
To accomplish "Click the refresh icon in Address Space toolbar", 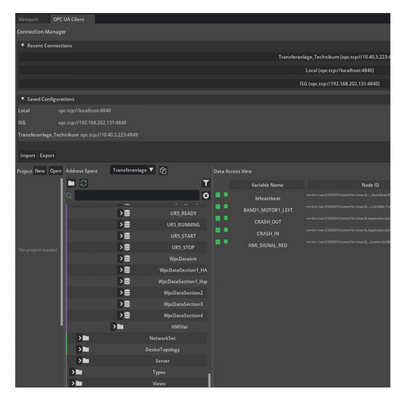I will (83, 183).
